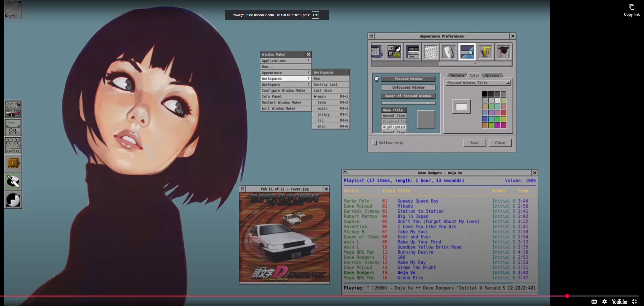Image resolution: width=644 pixels, height=306 pixels.
Task: Open the YouTube settings gear
Action: 605,302
